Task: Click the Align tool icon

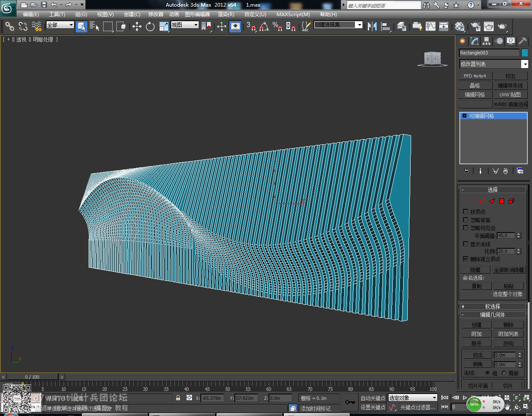Action: pyautogui.click(x=386, y=27)
